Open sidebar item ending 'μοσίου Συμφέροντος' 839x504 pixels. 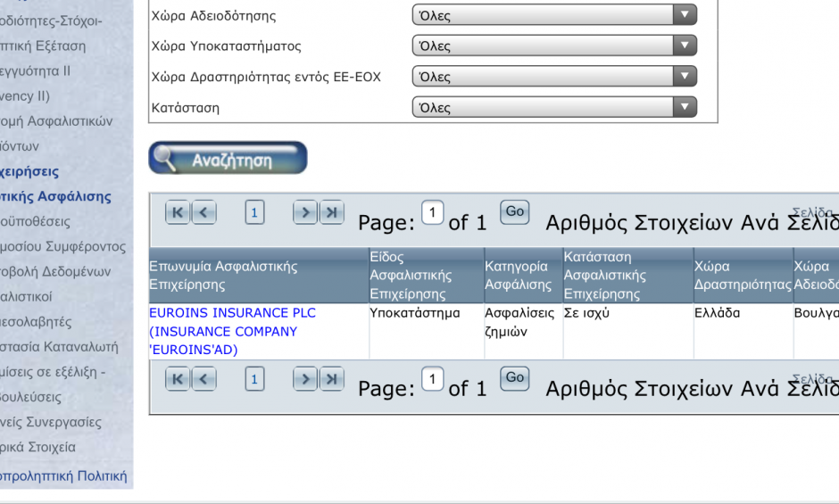(x=63, y=247)
